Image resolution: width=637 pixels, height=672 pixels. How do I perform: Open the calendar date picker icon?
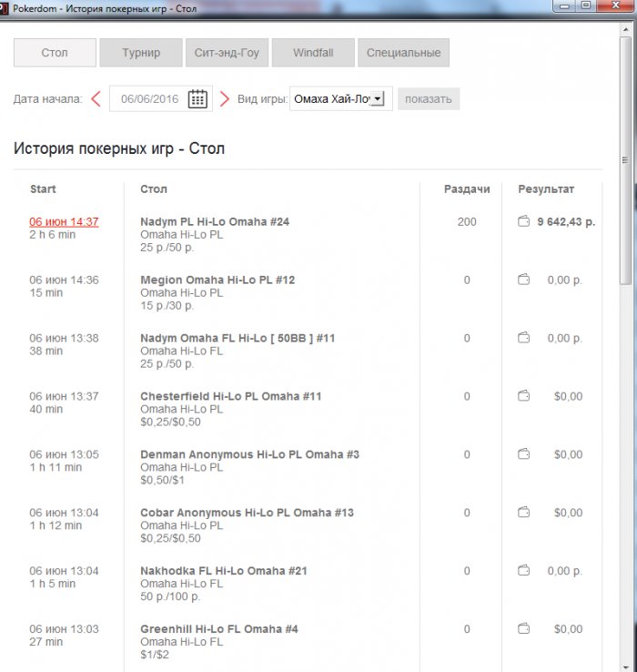pyautogui.click(x=197, y=99)
